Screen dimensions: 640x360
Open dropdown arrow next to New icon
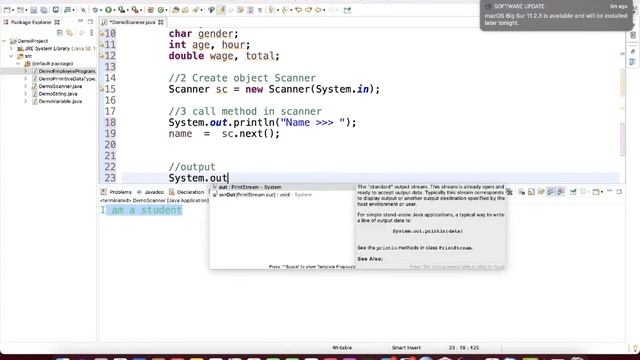point(13,10)
